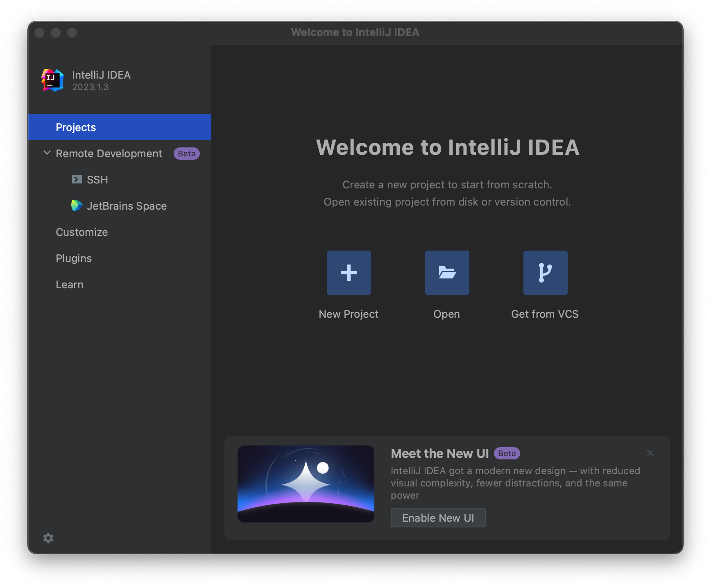Open the SSH remote development option

pyautogui.click(x=120, y=179)
